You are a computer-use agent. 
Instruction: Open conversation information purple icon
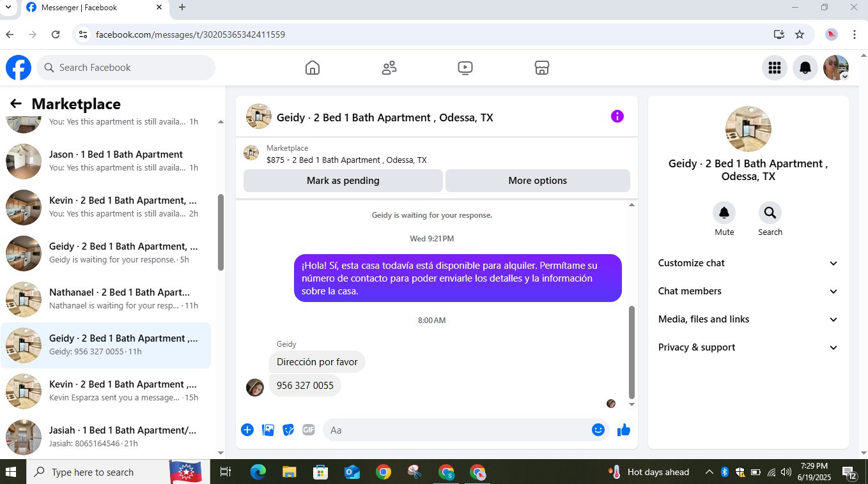[x=617, y=116]
